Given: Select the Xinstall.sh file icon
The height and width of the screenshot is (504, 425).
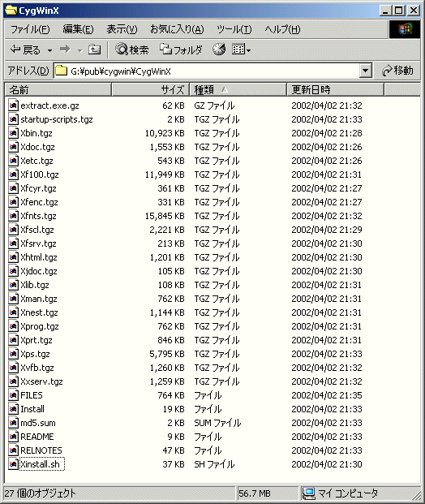Looking at the screenshot, I should pyautogui.click(x=13, y=464).
